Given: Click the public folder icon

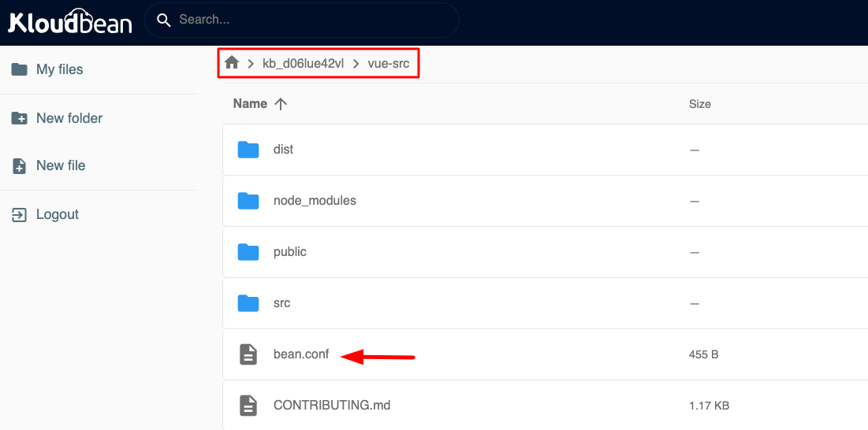Looking at the screenshot, I should pyautogui.click(x=248, y=252).
